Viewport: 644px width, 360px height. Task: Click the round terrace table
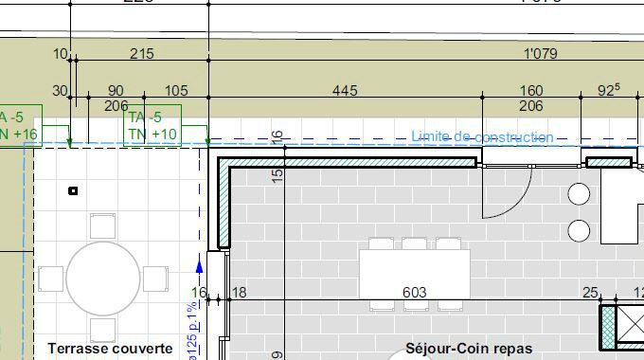[x=103, y=279]
